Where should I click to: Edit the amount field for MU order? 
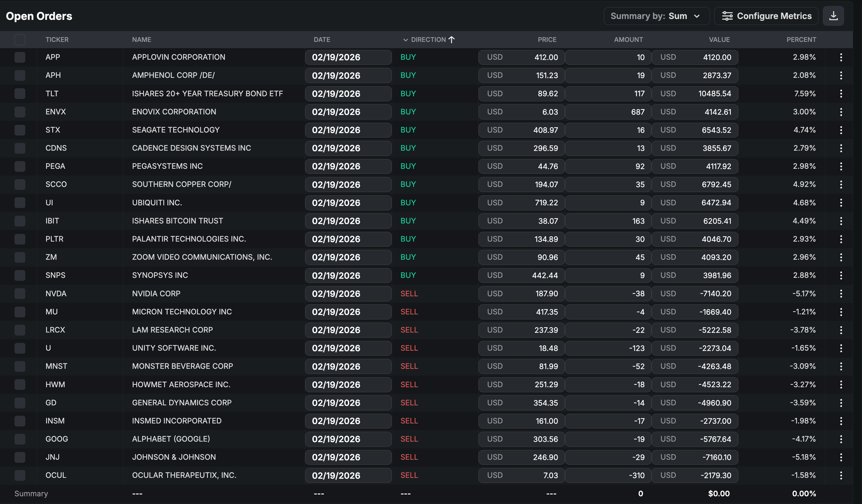click(608, 312)
